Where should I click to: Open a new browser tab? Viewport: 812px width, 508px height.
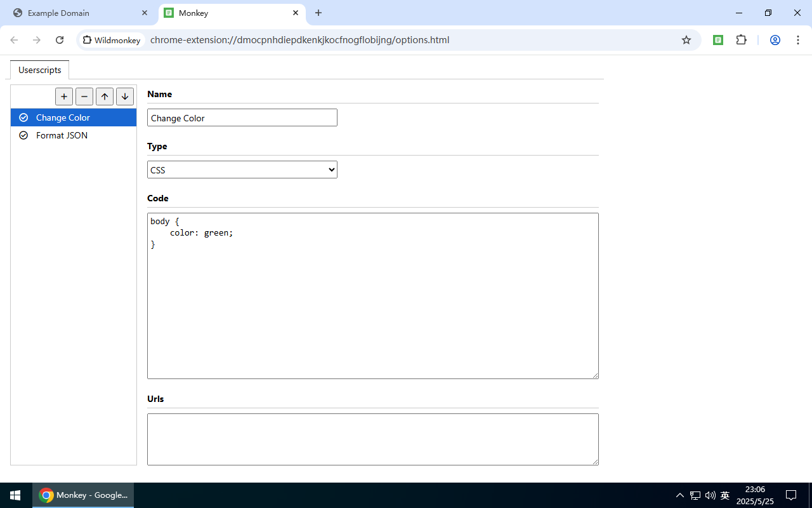coord(318,13)
